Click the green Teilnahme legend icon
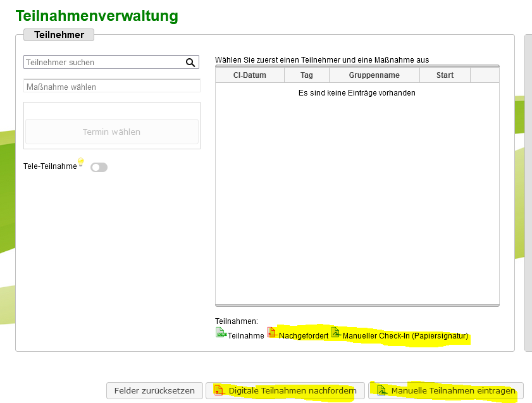This screenshot has height=403, width=532. coord(221,333)
